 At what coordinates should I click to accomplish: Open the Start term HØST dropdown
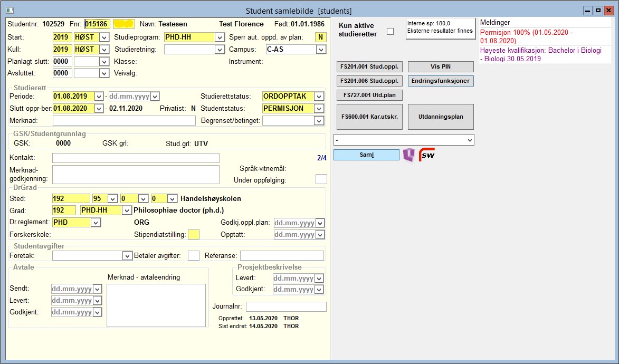104,37
